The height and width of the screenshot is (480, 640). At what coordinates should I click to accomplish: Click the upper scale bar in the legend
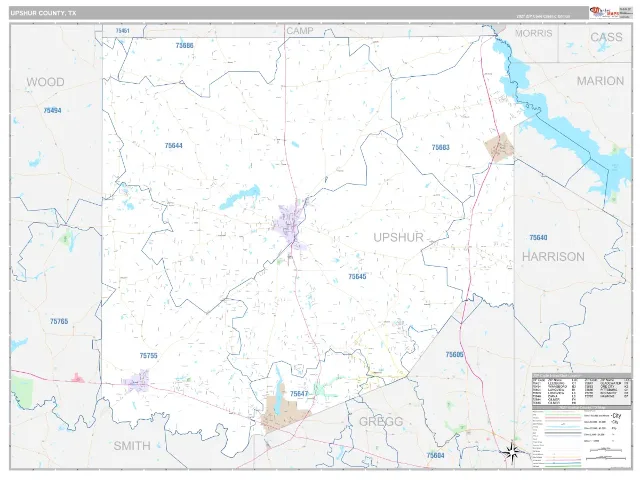pyautogui.click(x=606, y=450)
